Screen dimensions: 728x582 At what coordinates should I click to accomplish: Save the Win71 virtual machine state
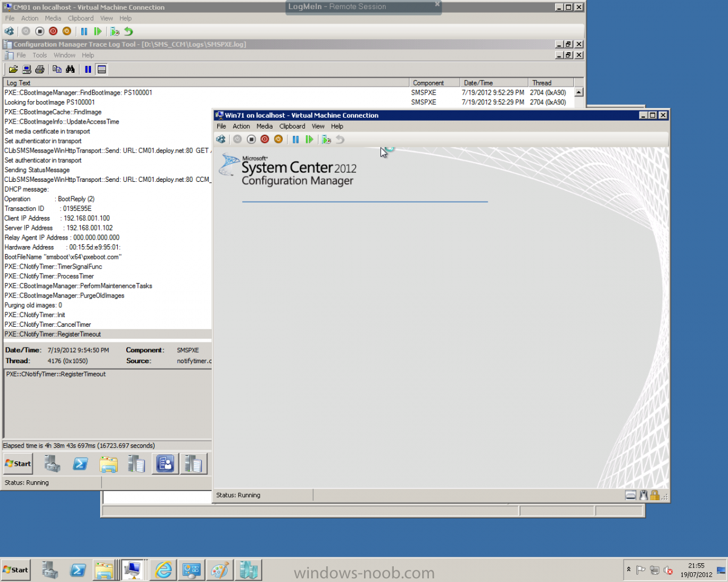pyautogui.click(x=278, y=139)
